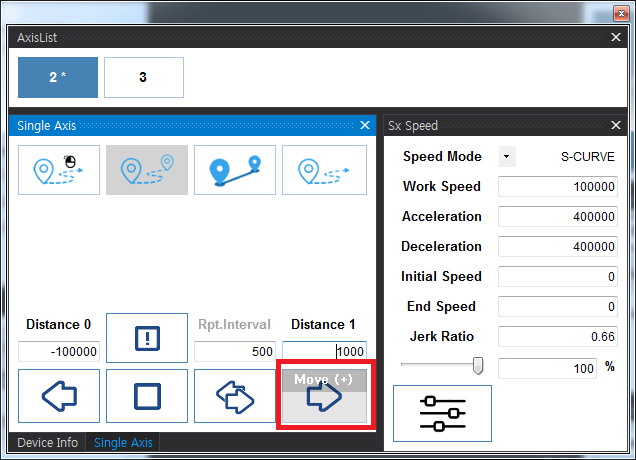
Task: Click the alarm exclamation icon button
Action: click(147, 338)
